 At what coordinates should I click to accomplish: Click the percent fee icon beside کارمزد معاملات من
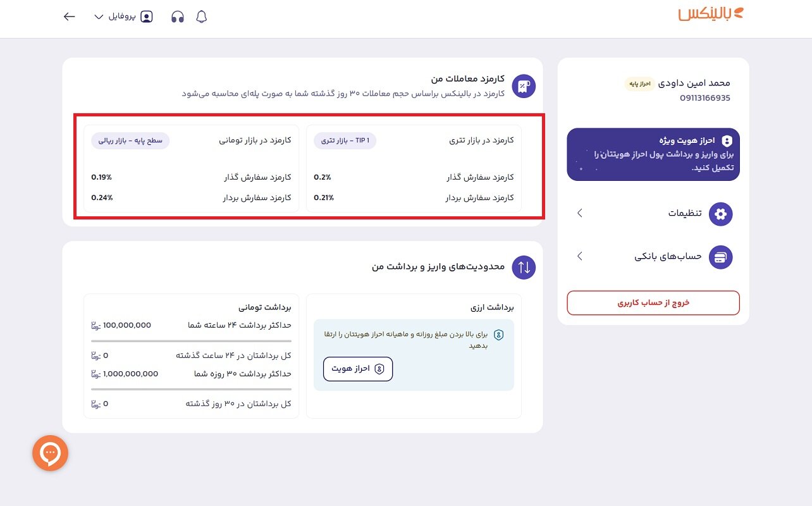click(523, 85)
